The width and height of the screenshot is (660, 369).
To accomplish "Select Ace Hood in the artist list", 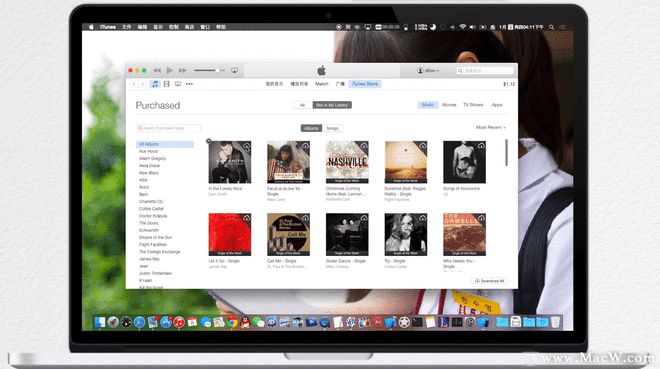I will tap(148, 151).
